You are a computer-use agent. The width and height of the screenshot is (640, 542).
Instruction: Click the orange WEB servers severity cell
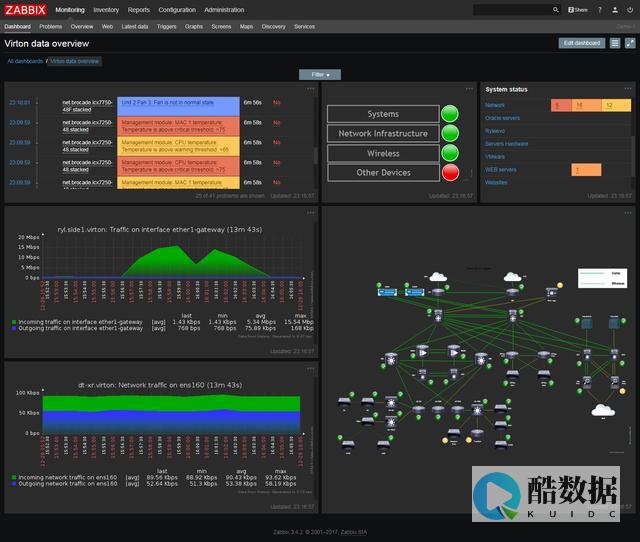(x=586, y=170)
